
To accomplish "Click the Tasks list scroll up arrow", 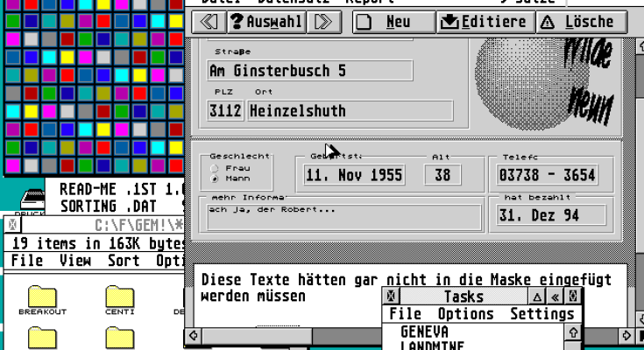I will click(574, 332).
